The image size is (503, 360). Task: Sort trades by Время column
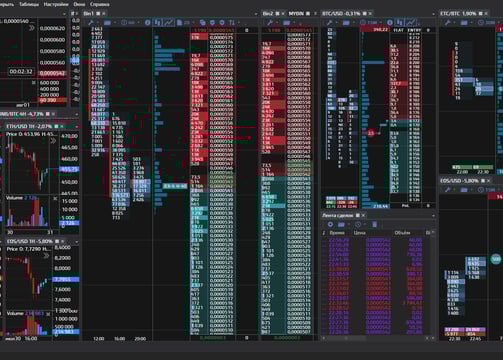pyautogui.click(x=337, y=233)
